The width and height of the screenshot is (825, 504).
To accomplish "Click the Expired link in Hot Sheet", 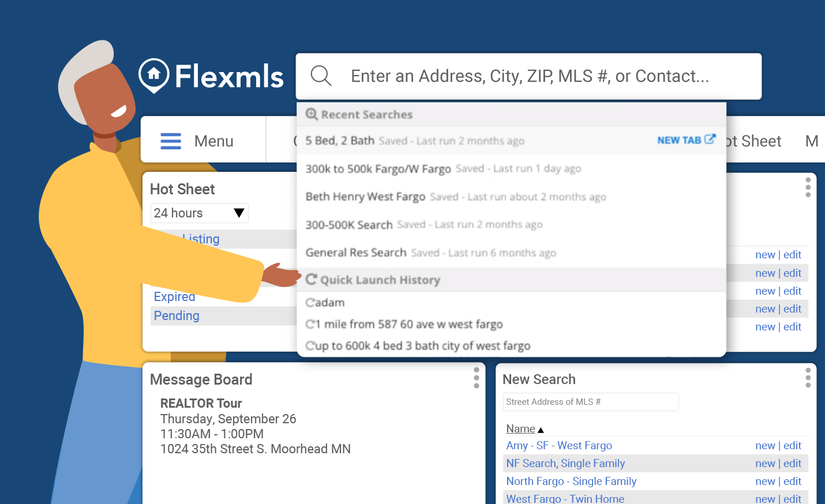I will pyautogui.click(x=174, y=296).
